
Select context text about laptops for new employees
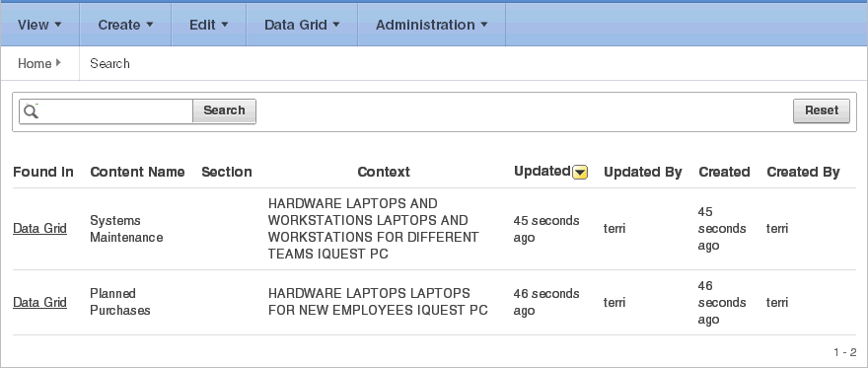(x=378, y=302)
